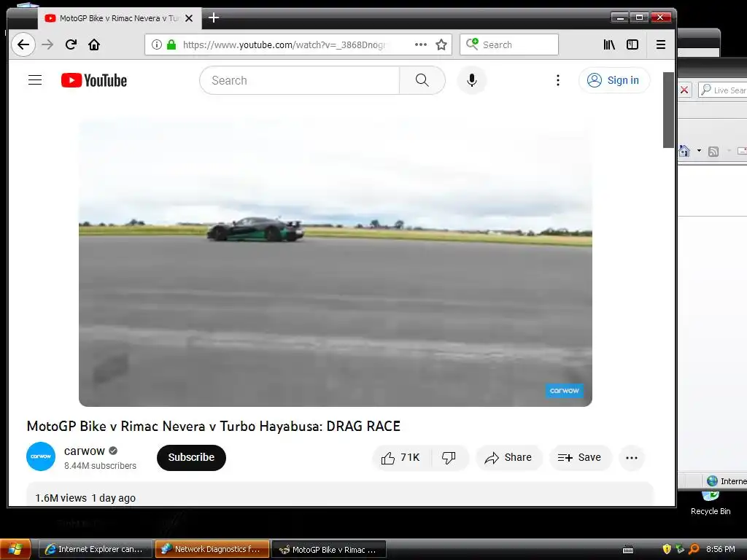
Task: Search with your voice microphone button
Action: pos(472,80)
